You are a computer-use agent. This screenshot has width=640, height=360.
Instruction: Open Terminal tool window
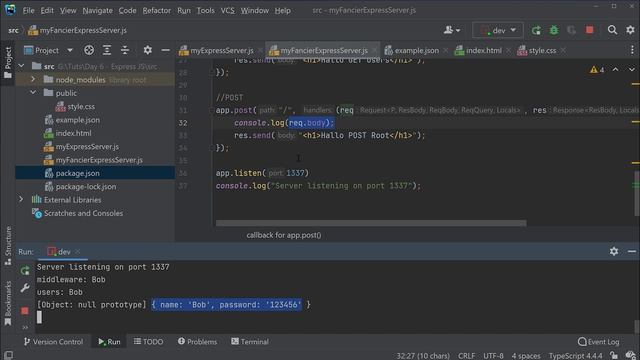coord(249,342)
